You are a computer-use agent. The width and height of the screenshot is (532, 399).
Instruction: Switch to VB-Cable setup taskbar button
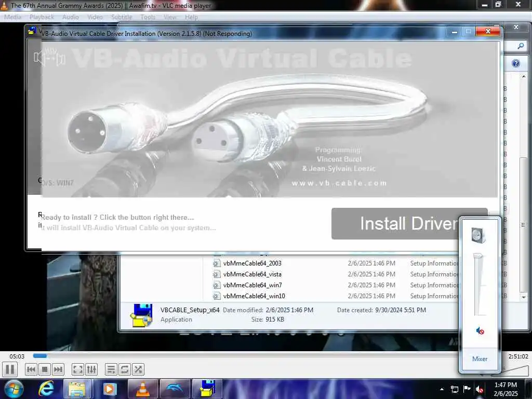pos(207,389)
